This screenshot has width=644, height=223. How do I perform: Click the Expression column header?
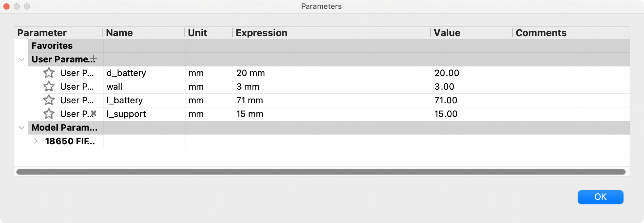point(262,33)
